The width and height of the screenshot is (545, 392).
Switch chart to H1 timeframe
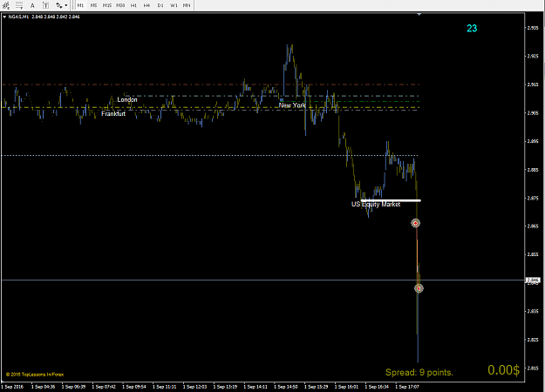(x=133, y=5)
